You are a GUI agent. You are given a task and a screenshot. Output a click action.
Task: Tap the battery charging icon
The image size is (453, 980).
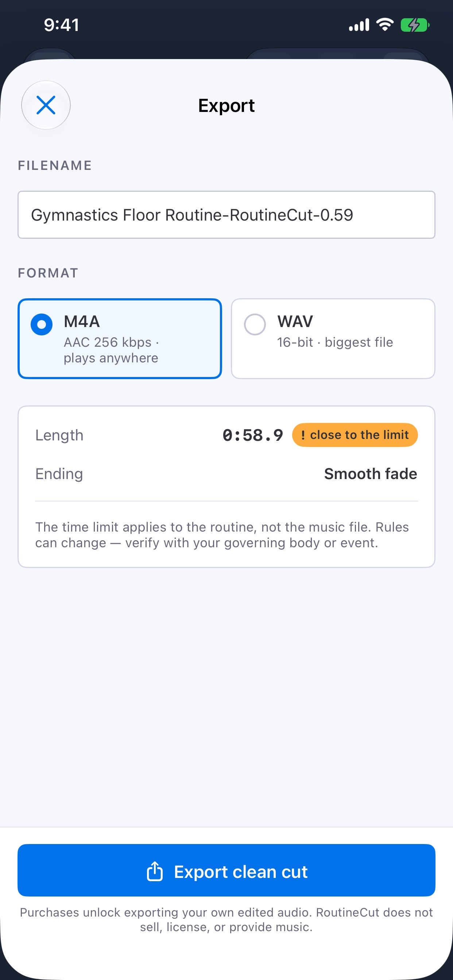point(415,25)
